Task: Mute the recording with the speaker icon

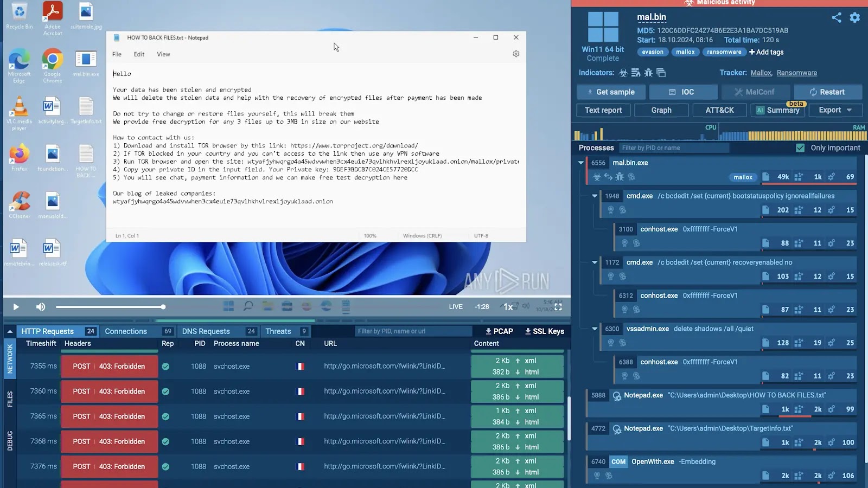Action: point(41,307)
